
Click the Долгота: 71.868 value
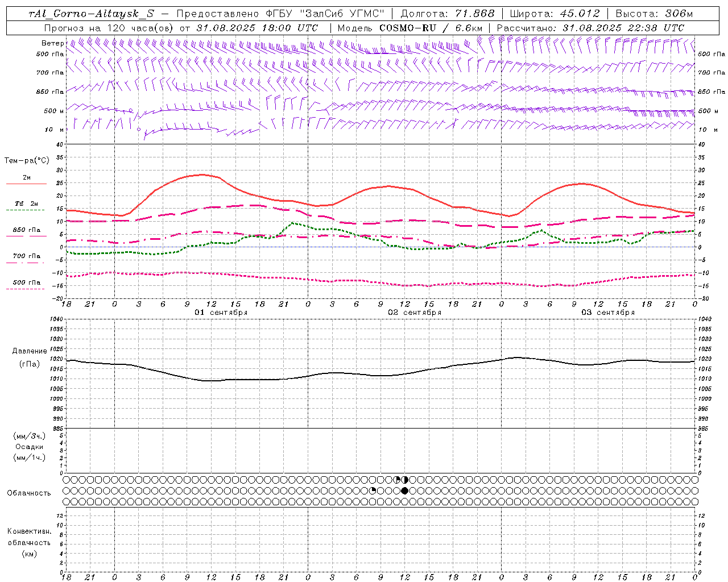pos(448,14)
